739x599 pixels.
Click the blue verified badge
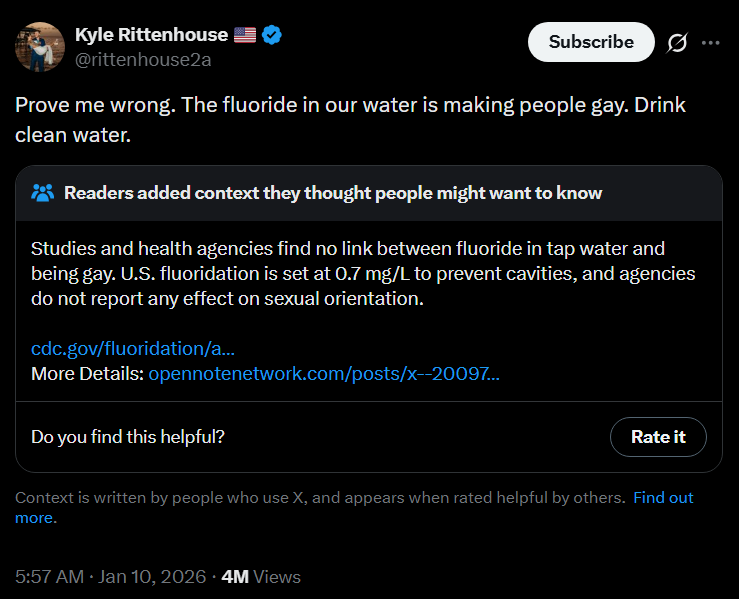pos(272,35)
